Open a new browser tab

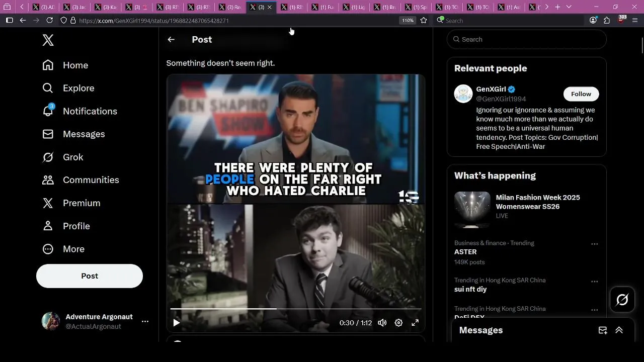click(x=557, y=7)
